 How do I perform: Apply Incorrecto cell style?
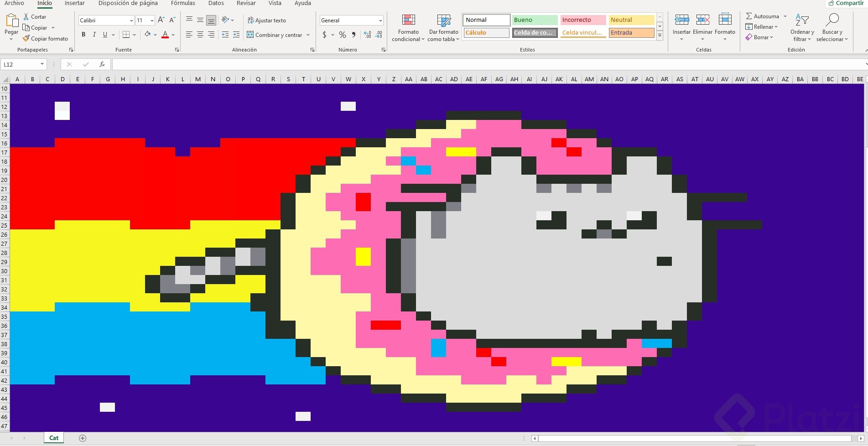(583, 20)
